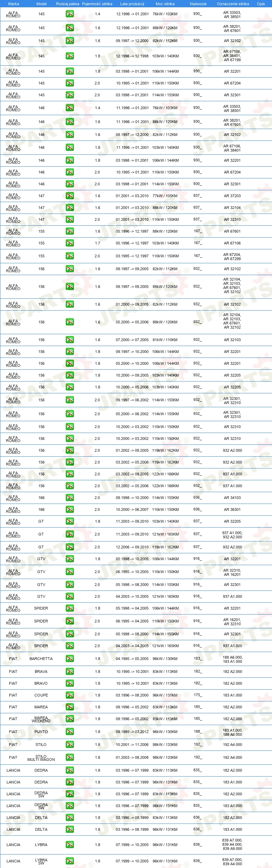272x868 pixels.
Task: Click fuel icon in 146 1.4 row
Action: coord(70,108)
